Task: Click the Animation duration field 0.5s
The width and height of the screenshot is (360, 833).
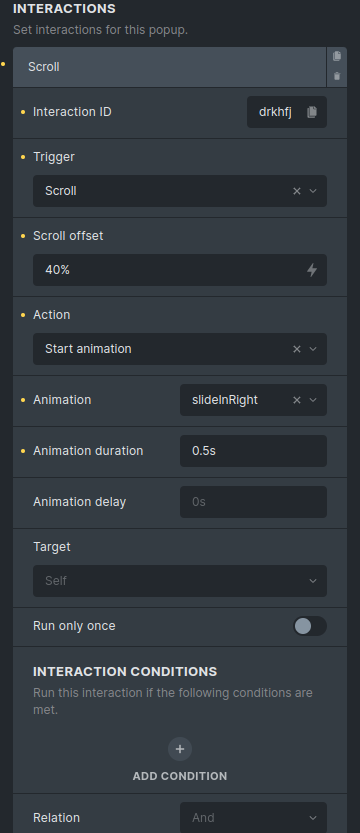Action: (253, 451)
